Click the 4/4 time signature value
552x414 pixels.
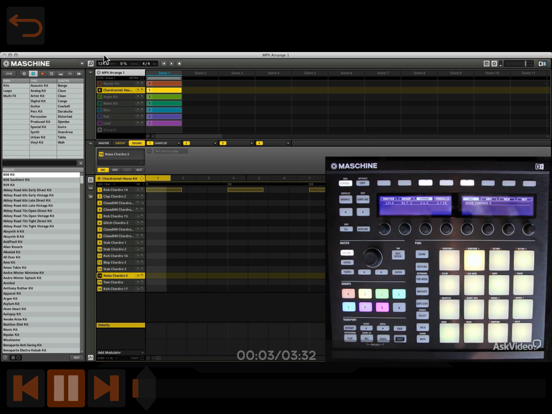click(x=146, y=64)
